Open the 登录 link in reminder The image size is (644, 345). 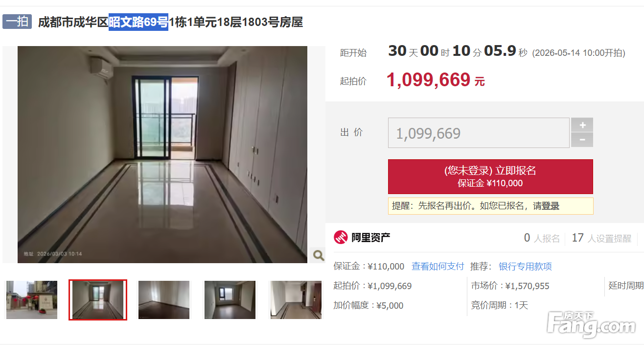[551, 206]
